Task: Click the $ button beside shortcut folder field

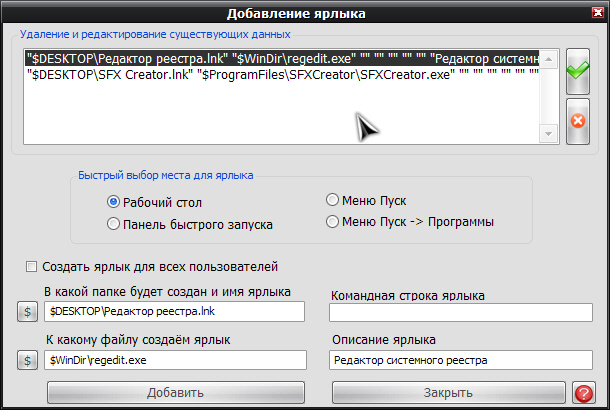Action: [x=27, y=312]
